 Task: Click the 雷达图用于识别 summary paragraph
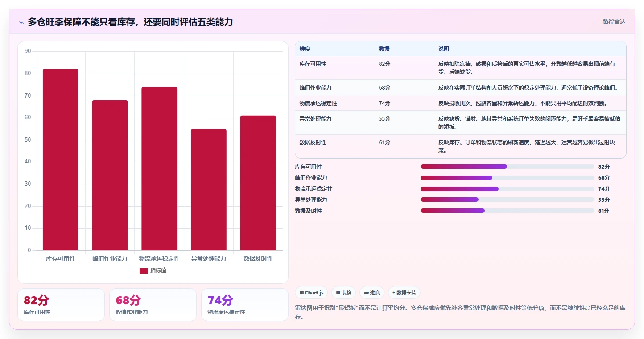click(x=460, y=312)
